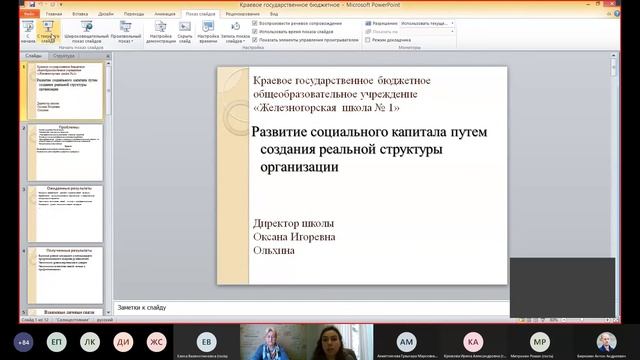Select the participant with photo avatar
Viewport: 640px width, 360px height.
click(606, 342)
